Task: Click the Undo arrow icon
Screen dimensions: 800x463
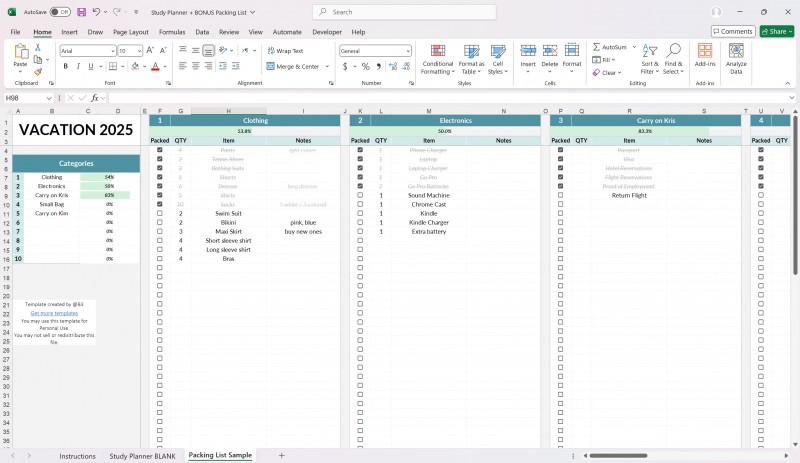Action: click(x=96, y=12)
